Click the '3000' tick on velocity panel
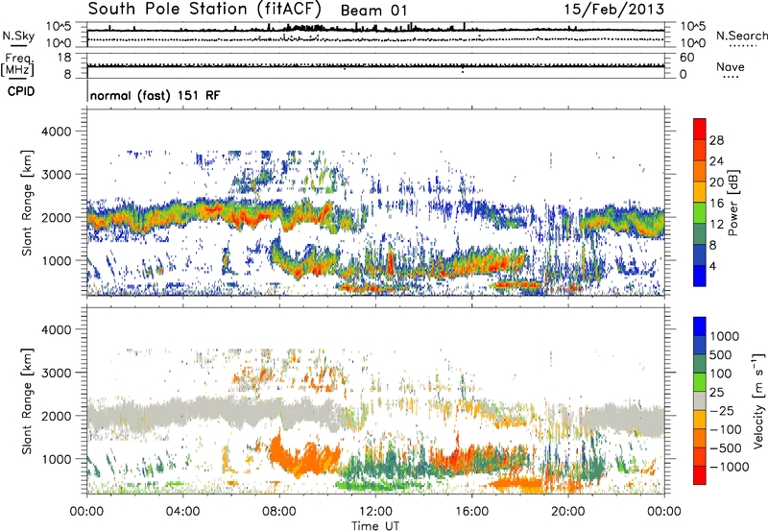Screen dimensions: 768x532 click(x=56, y=373)
